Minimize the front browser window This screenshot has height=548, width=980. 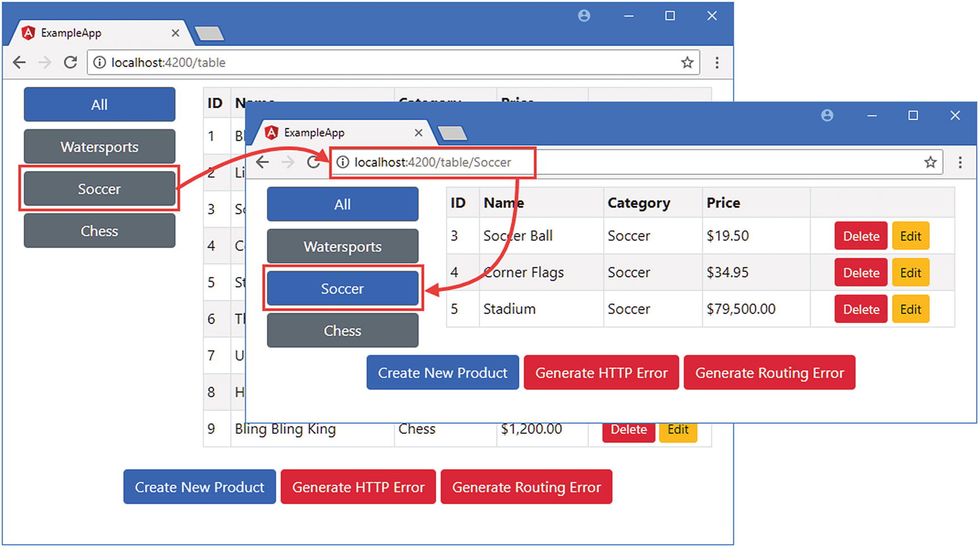point(871,115)
